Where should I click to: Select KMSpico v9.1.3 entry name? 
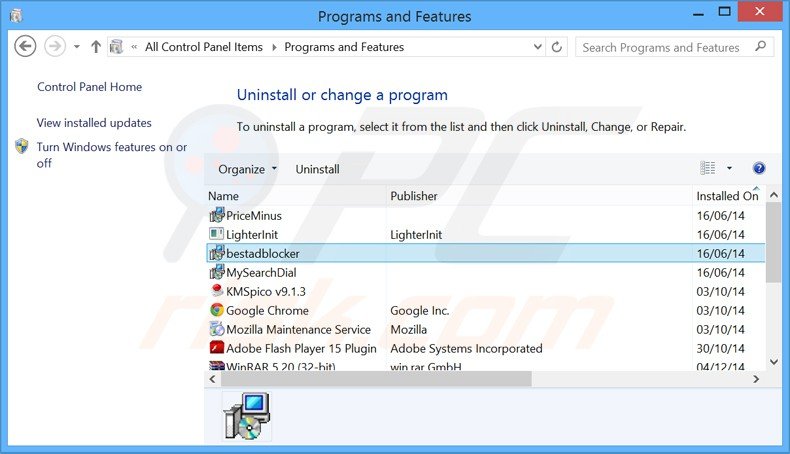[x=266, y=292]
